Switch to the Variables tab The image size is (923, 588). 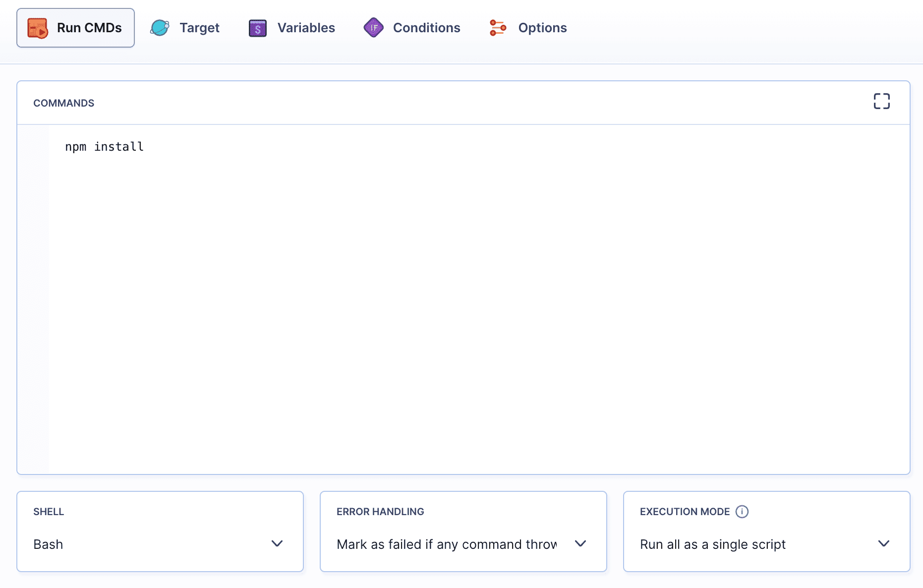point(291,28)
